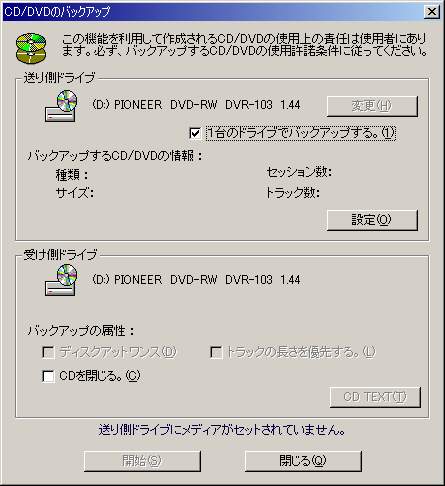Check the ディスクアットワンス option
445x486 pixels.
click(x=48, y=352)
